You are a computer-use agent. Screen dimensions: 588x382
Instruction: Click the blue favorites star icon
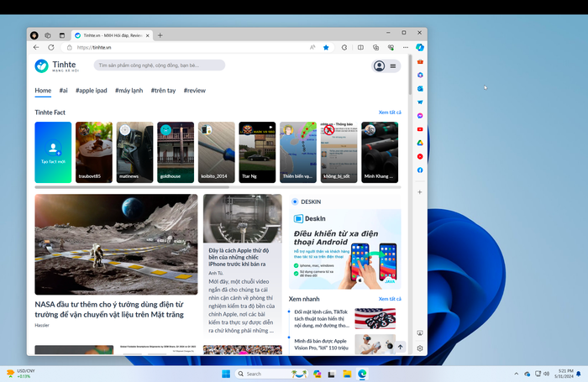coord(326,47)
